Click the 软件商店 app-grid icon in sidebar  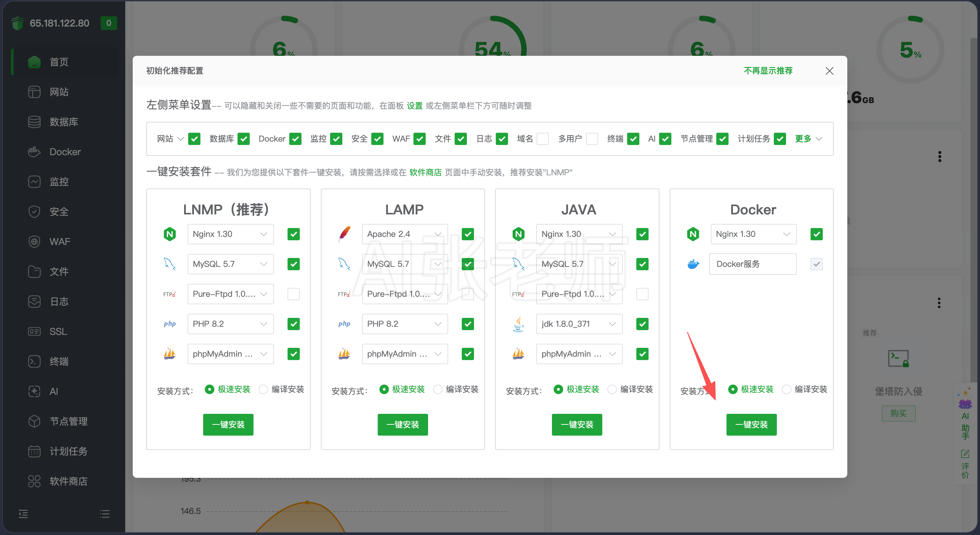click(x=34, y=481)
